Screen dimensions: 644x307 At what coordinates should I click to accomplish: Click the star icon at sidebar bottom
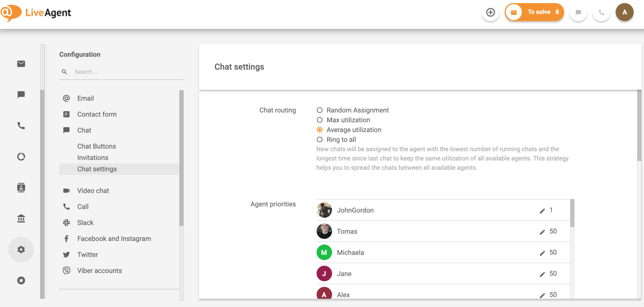pos(21,280)
